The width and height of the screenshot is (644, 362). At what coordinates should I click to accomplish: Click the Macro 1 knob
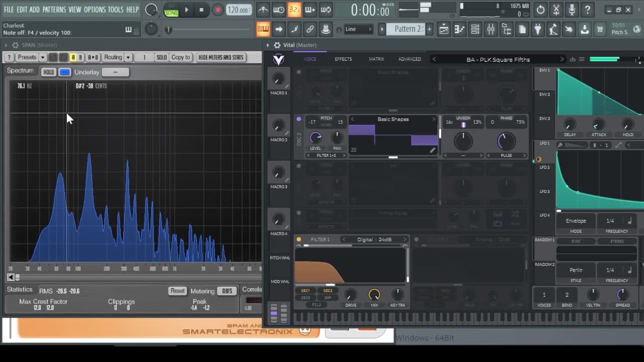tap(278, 78)
